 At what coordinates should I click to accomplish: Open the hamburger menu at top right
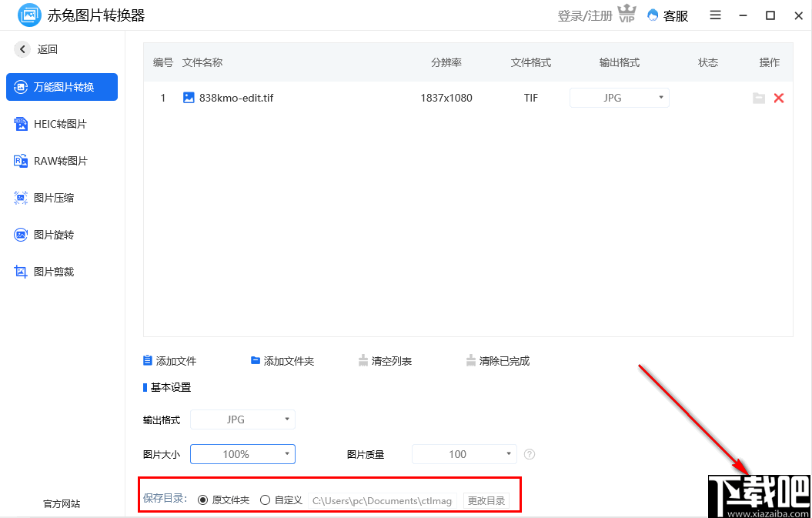tap(715, 15)
